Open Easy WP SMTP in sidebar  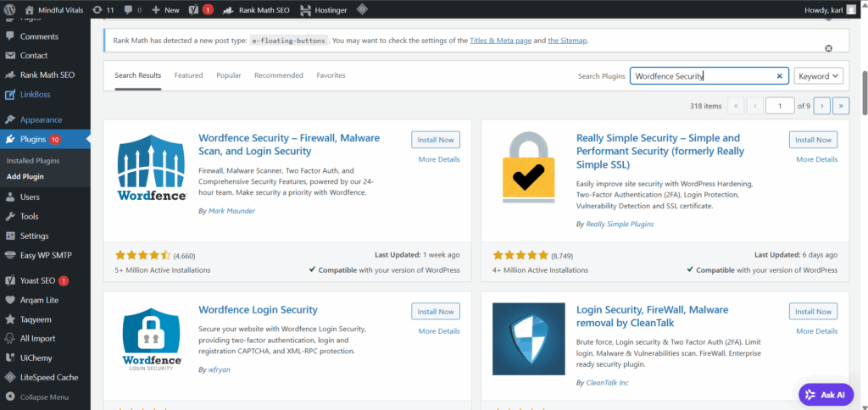(x=46, y=256)
